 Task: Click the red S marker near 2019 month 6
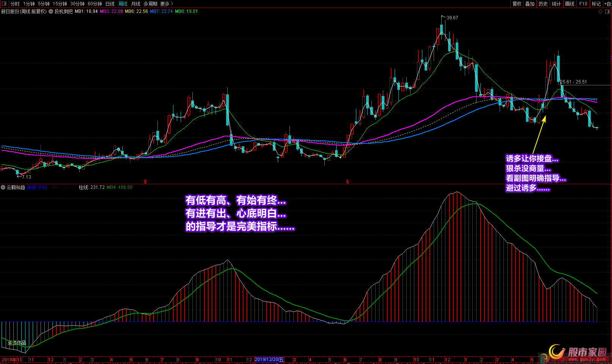click(348, 182)
